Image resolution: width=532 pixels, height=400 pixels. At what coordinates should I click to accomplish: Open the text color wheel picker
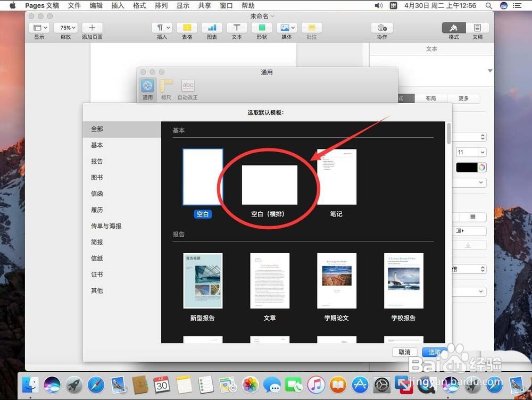(x=482, y=167)
